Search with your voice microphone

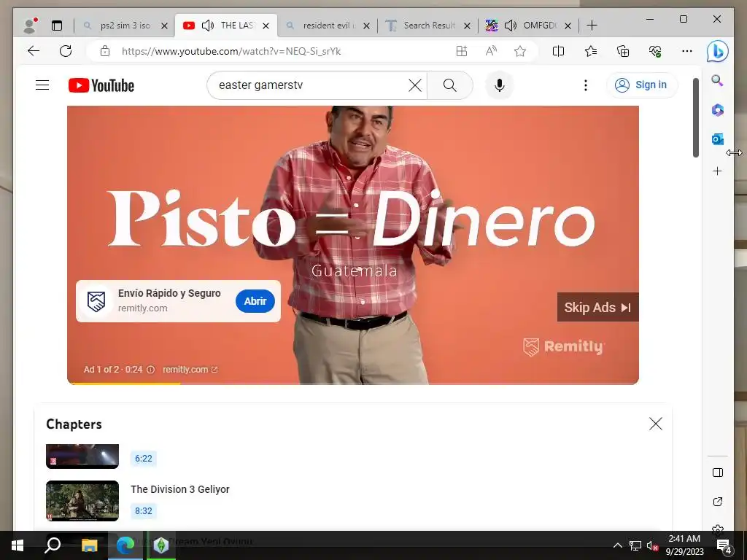pyautogui.click(x=499, y=85)
